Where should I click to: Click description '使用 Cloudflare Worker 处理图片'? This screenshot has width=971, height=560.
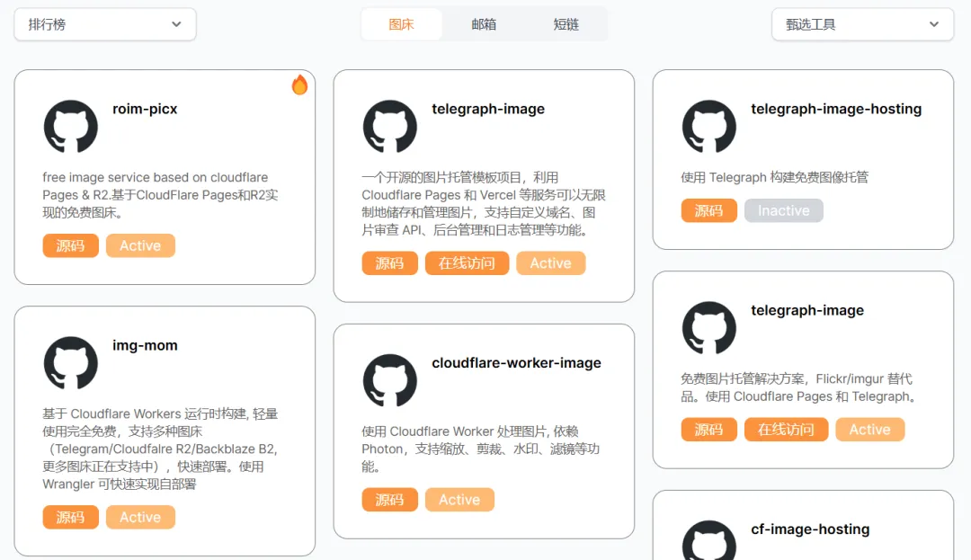tap(481, 449)
